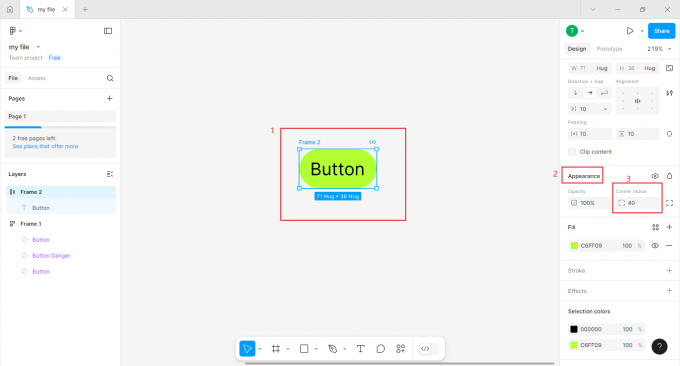Open the gap value dropdown arrow
Image resolution: width=680 pixels, height=366 pixels.
click(605, 109)
